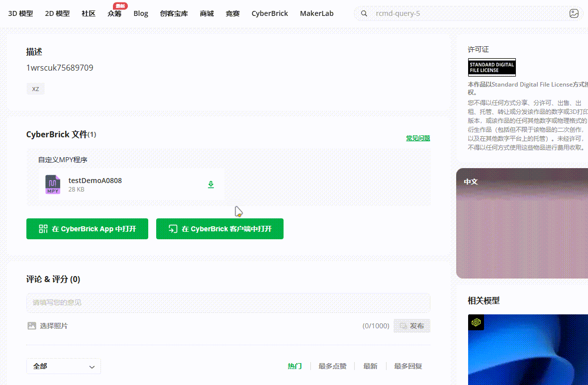
Task: Sort comments by 最多点赞
Action: [332, 366]
